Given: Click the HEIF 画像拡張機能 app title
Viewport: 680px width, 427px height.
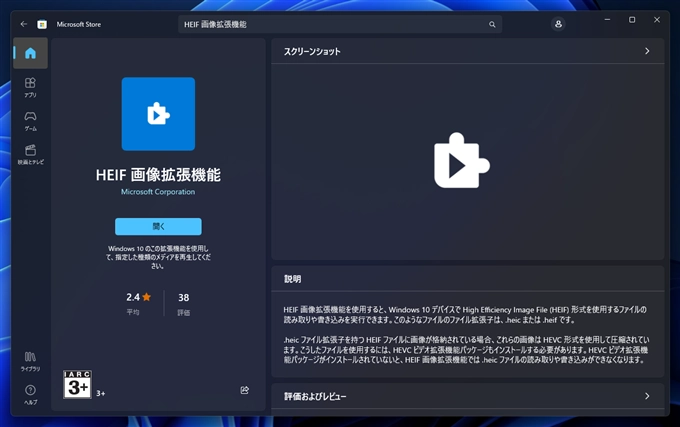Looking at the screenshot, I should (158, 175).
